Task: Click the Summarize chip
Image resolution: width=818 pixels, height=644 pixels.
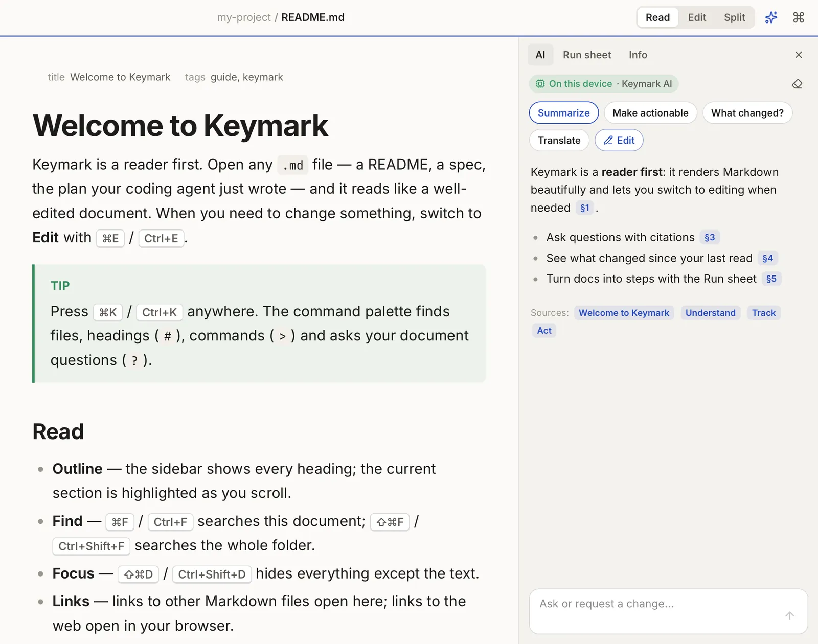Action: pyautogui.click(x=564, y=113)
